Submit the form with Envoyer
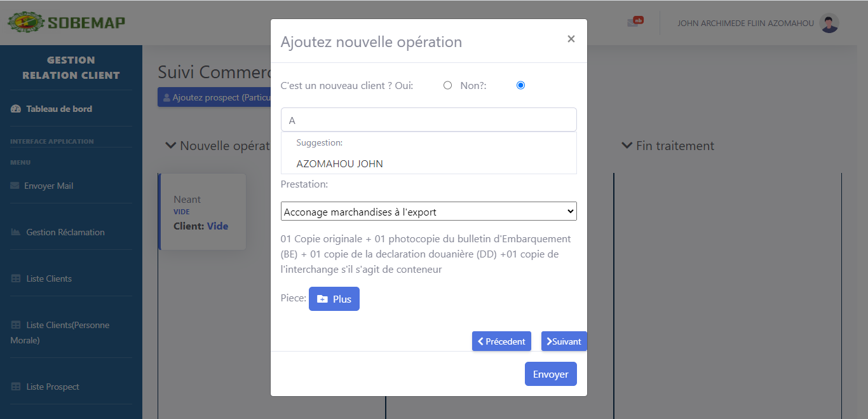This screenshot has width=868, height=419. click(x=550, y=374)
